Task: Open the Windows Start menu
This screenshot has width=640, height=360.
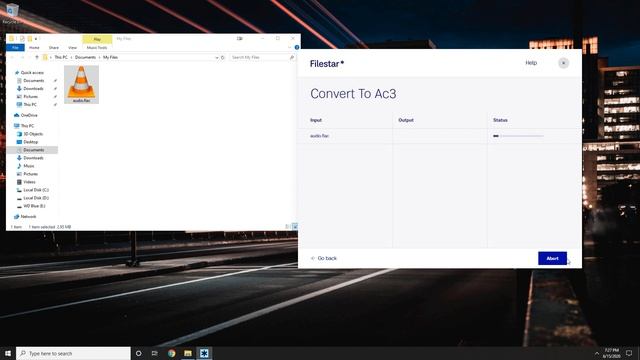Action: 8,353
